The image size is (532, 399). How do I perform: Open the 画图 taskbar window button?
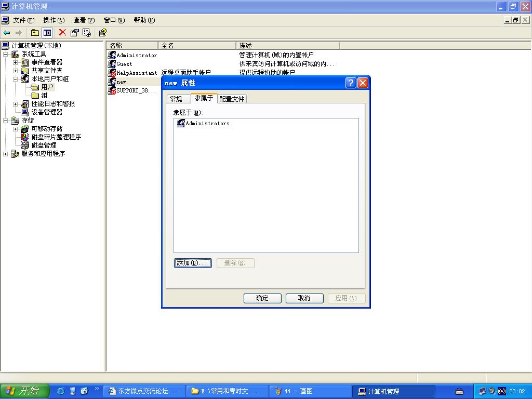(310, 391)
